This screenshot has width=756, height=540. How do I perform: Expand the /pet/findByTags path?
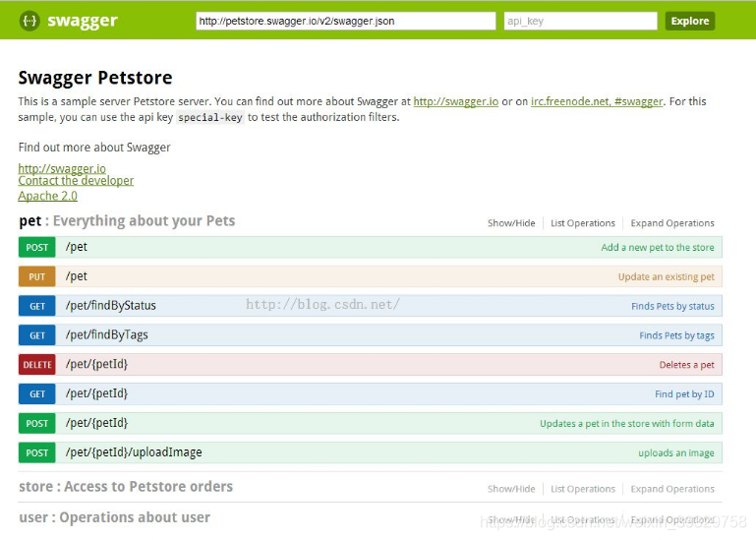click(107, 334)
